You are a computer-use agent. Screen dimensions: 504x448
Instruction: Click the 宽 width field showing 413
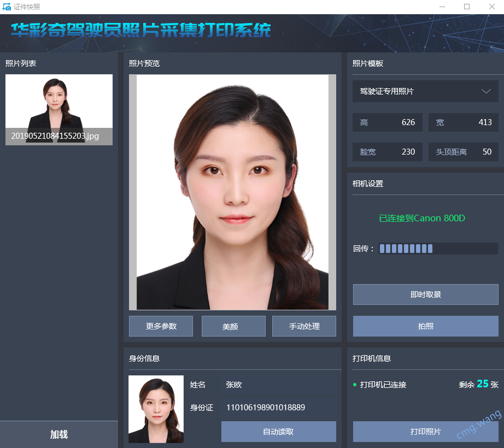(x=463, y=122)
